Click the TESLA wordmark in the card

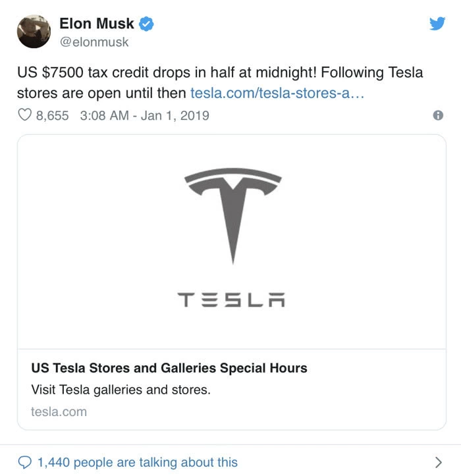click(x=232, y=300)
